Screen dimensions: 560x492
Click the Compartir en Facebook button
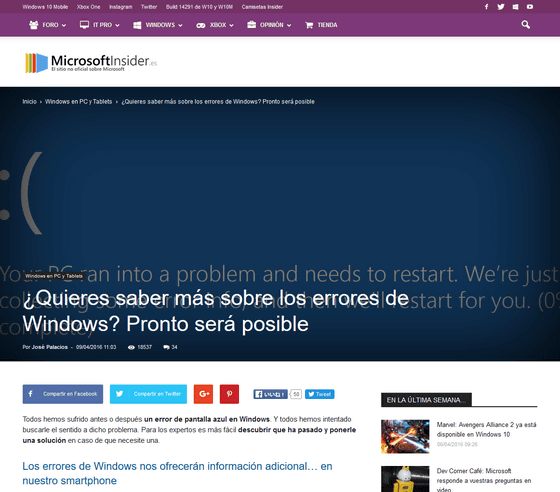pos(63,394)
